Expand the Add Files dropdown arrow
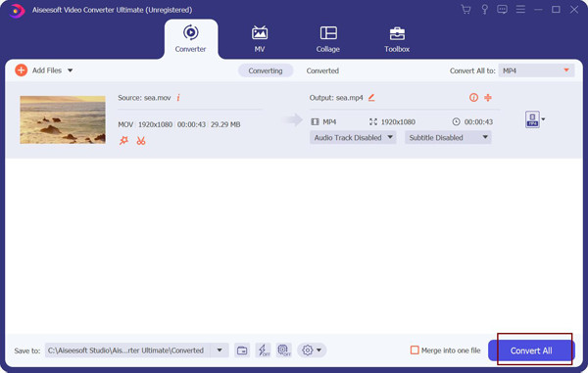Image resolution: width=588 pixels, height=373 pixels. 71,70
